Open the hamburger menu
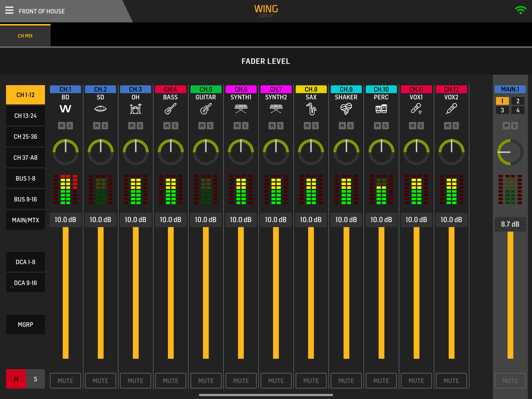Screen dimensions: 532x399 tap(9, 10)
